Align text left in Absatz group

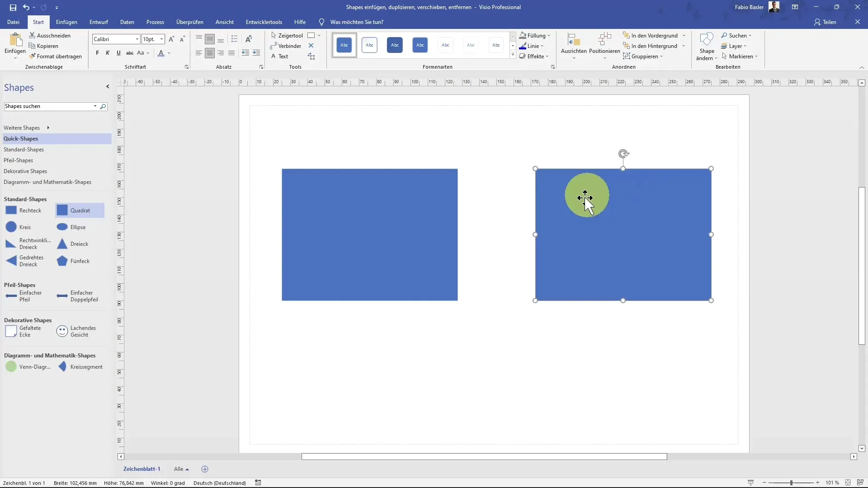tap(199, 53)
